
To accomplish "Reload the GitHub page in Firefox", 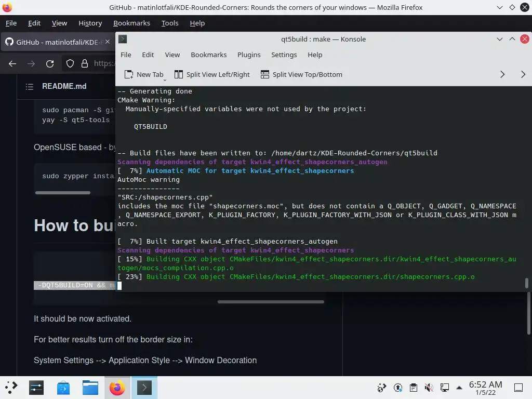I will click(50, 63).
